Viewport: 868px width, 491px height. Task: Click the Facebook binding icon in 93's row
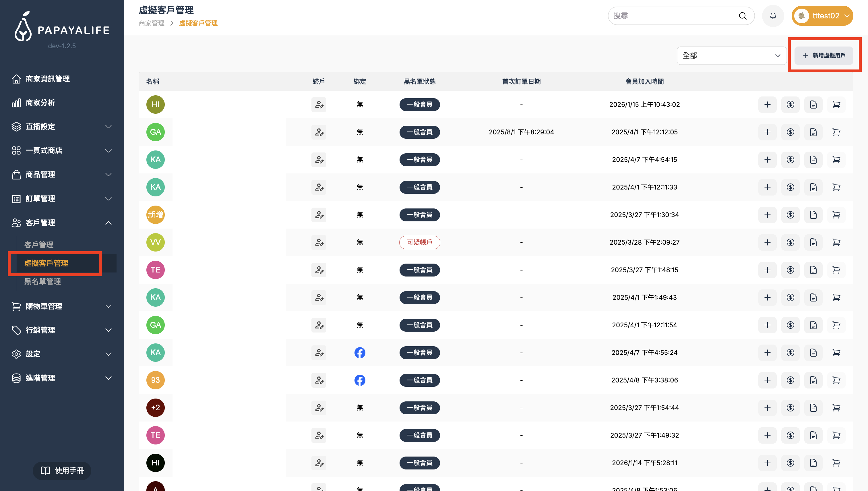(360, 380)
